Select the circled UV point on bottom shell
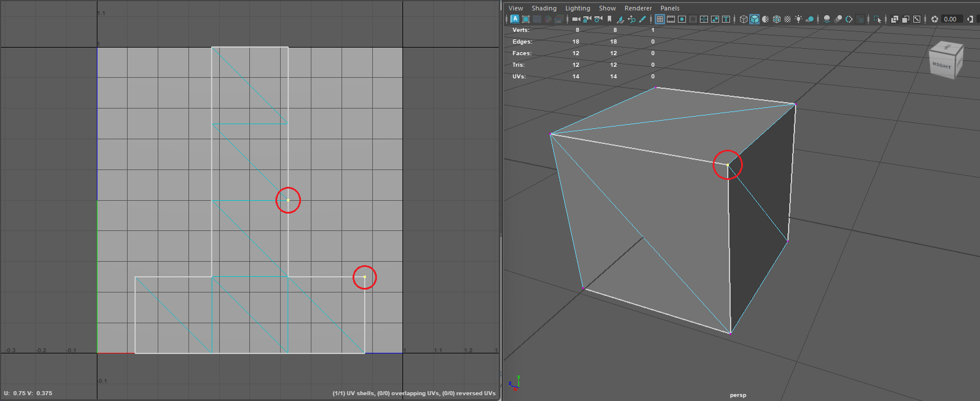The image size is (980, 401). pyautogui.click(x=365, y=277)
